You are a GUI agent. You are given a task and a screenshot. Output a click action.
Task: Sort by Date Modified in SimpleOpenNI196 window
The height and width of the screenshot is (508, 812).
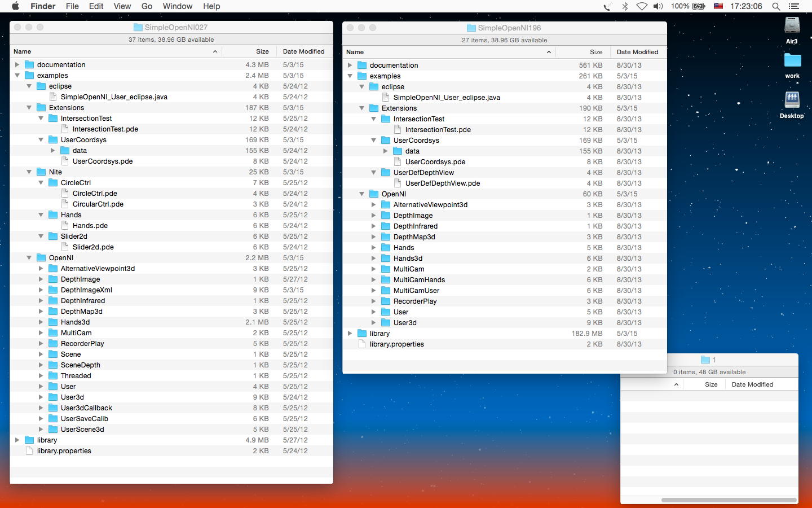638,52
